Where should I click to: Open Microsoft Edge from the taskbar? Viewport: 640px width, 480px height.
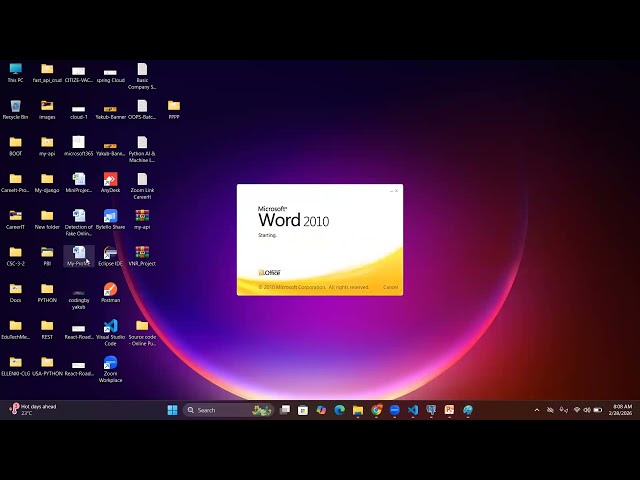(x=340, y=410)
